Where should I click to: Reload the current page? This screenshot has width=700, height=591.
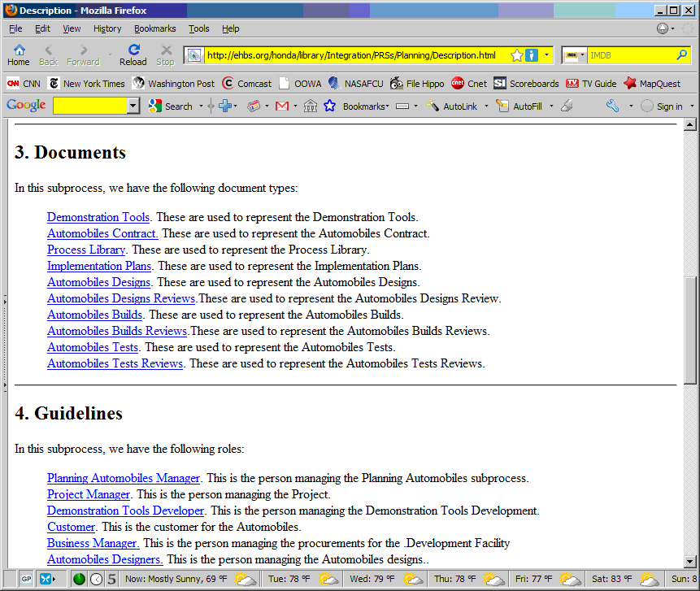pyautogui.click(x=133, y=55)
